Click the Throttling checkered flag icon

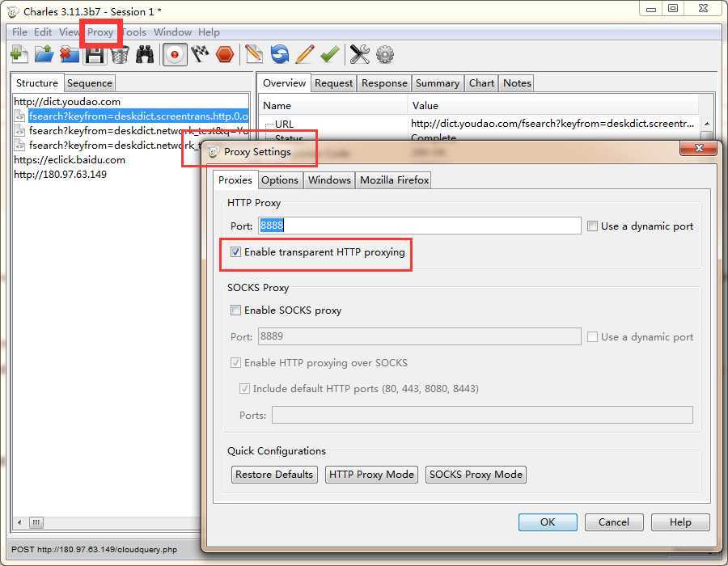[x=200, y=54]
